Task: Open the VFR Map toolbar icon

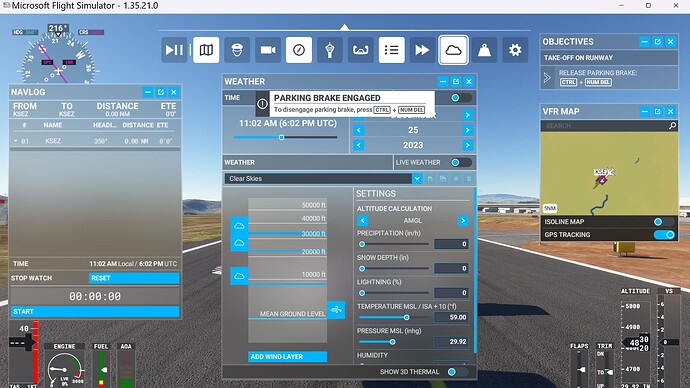Action: coord(206,50)
